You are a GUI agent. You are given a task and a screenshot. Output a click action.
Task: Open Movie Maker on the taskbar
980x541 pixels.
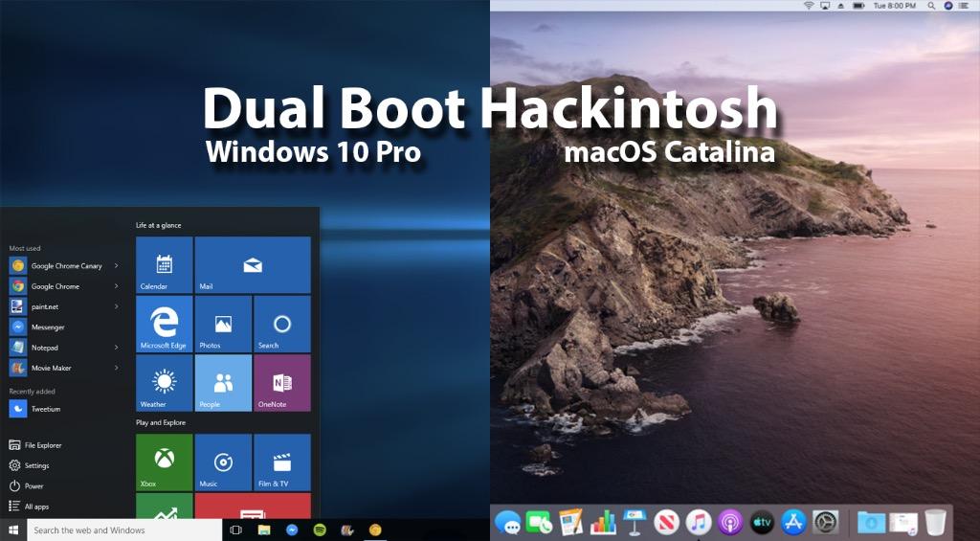point(347,530)
